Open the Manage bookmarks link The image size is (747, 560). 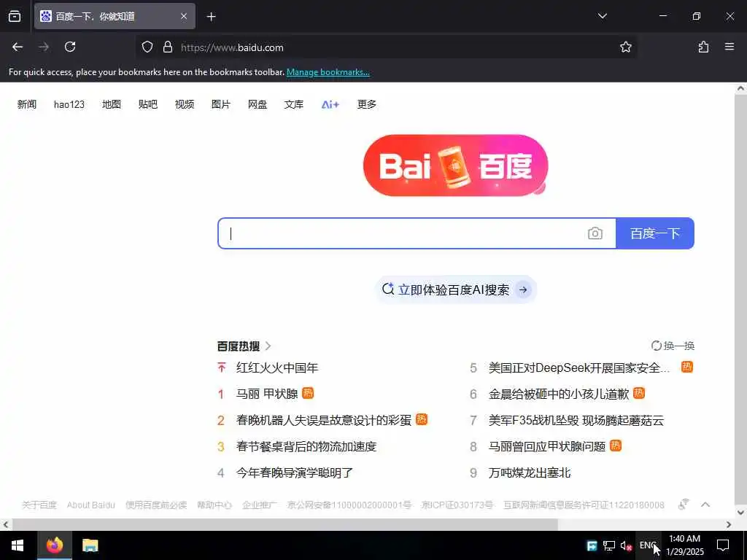point(328,72)
